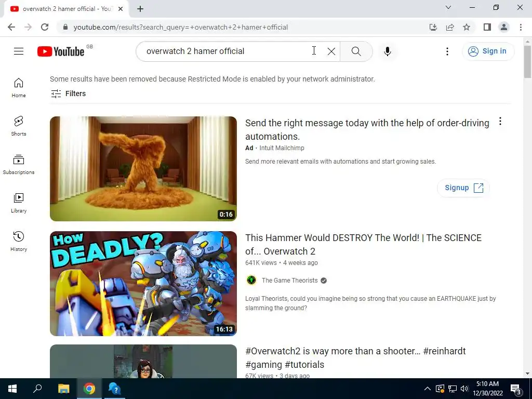This screenshot has height=399, width=532.
Task: Go back with the browser back arrow
Action: point(11,27)
